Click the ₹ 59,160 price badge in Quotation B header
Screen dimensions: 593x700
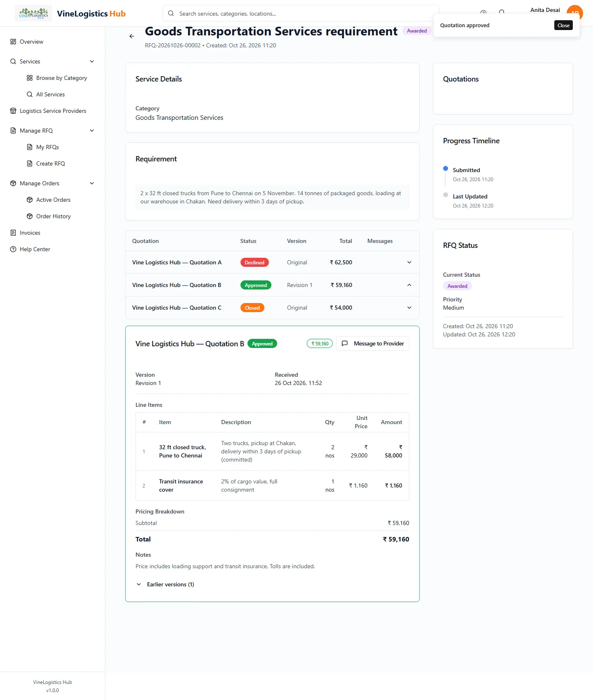pos(320,343)
